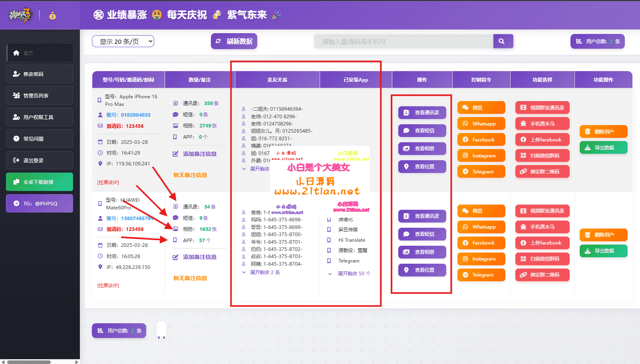
Task: Click the horizontal scrollbar under the sidebar
Action: (x=29, y=362)
